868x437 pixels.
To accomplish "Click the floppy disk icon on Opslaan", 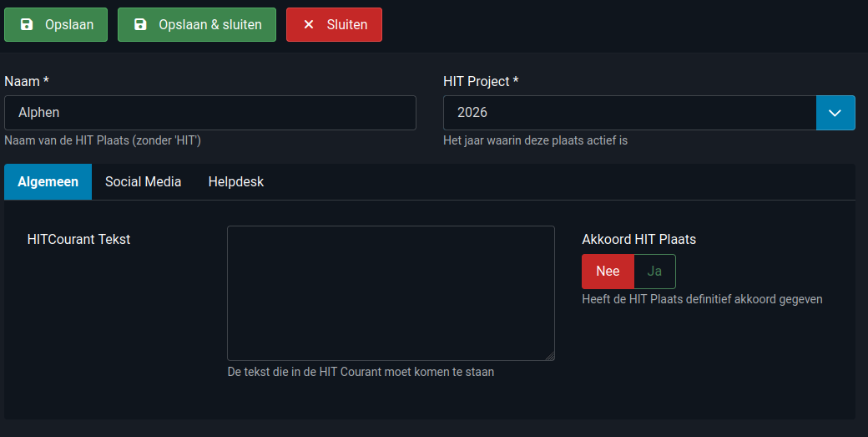I will (27, 25).
